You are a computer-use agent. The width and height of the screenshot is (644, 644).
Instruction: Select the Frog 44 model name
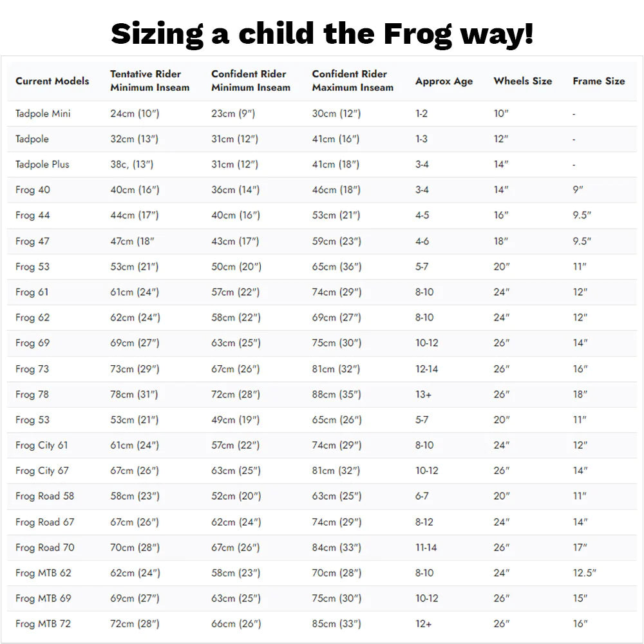tap(32, 215)
